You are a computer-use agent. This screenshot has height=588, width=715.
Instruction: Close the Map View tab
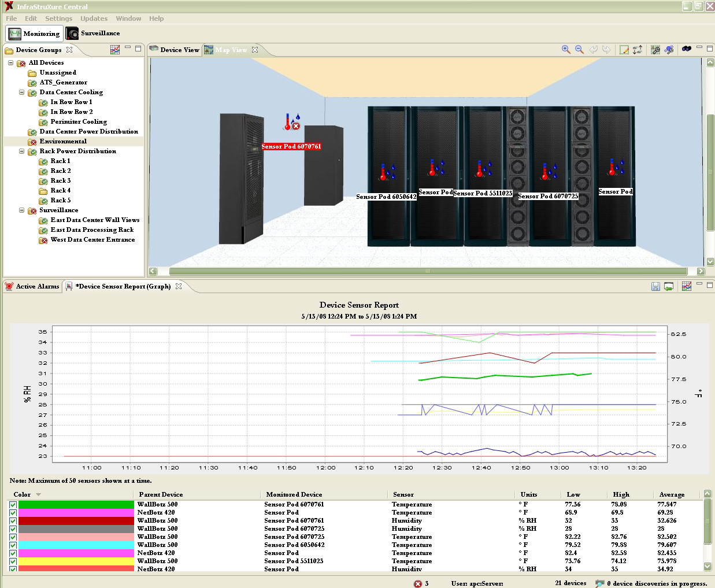click(255, 50)
